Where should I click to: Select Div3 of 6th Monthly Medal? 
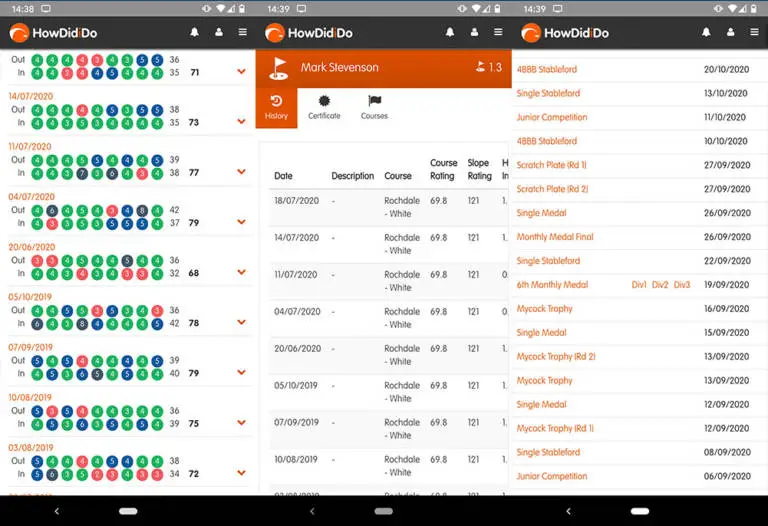(x=681, y=285)
